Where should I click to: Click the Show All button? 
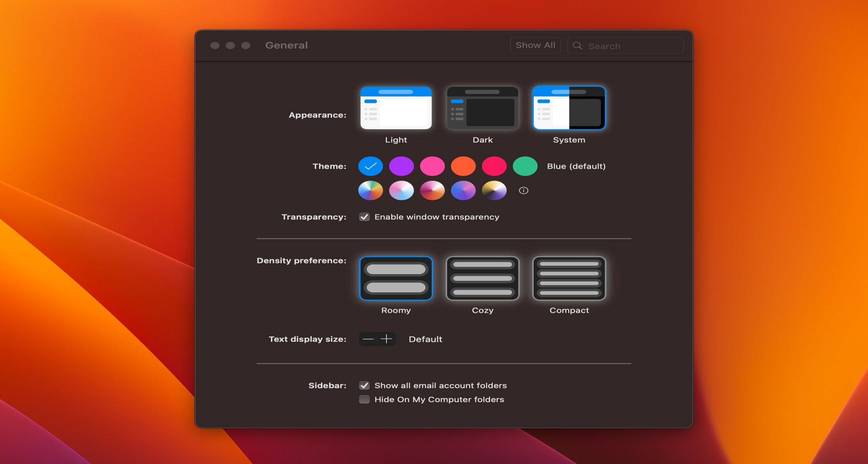click(535, 45)
